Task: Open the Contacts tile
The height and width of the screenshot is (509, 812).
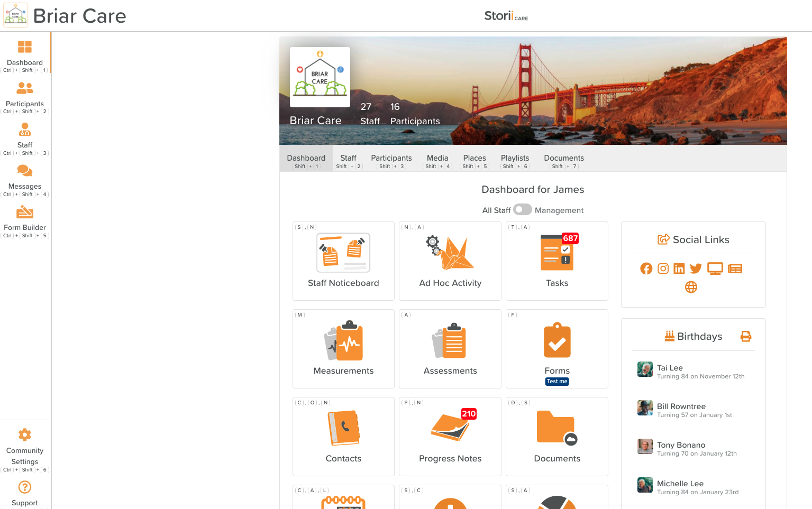Action: pyautogui.click(x=343, y=437)
